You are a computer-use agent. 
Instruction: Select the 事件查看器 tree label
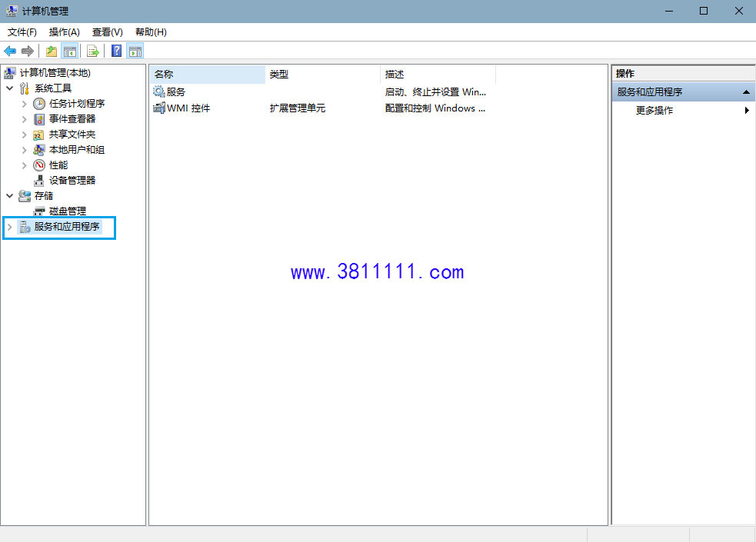pos(72,119)
